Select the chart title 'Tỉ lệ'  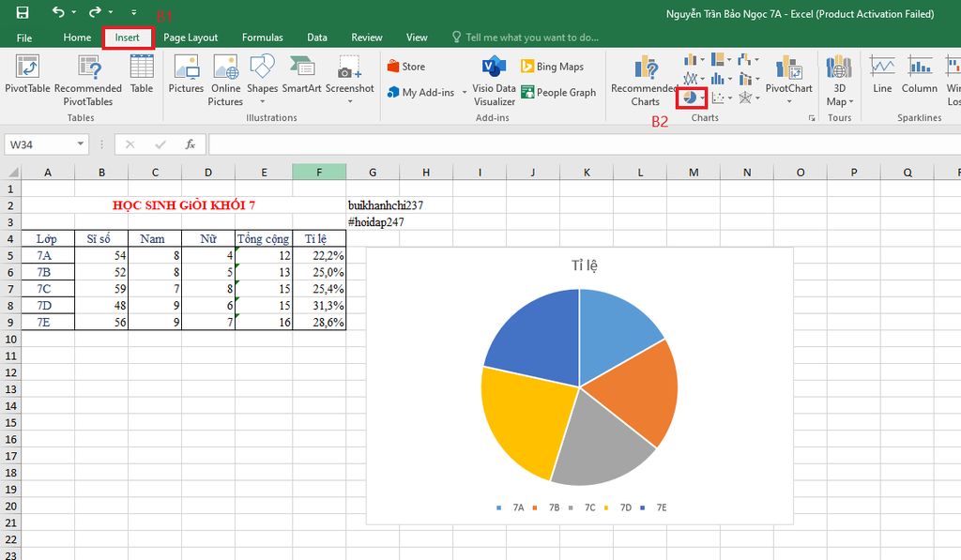pos(585,265)
